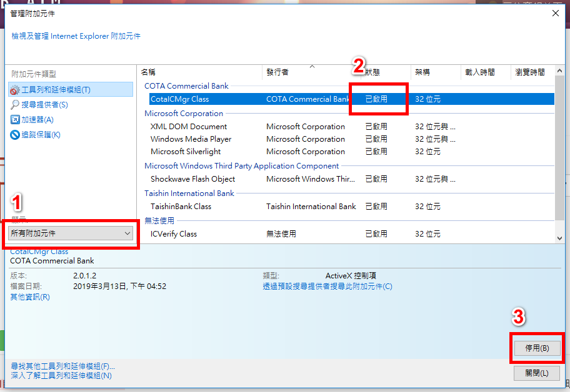The height and width of the screenshot is (392, 570).
Task: Disable add-on with 停用(B) button
Action: click(x=537, y=348)
